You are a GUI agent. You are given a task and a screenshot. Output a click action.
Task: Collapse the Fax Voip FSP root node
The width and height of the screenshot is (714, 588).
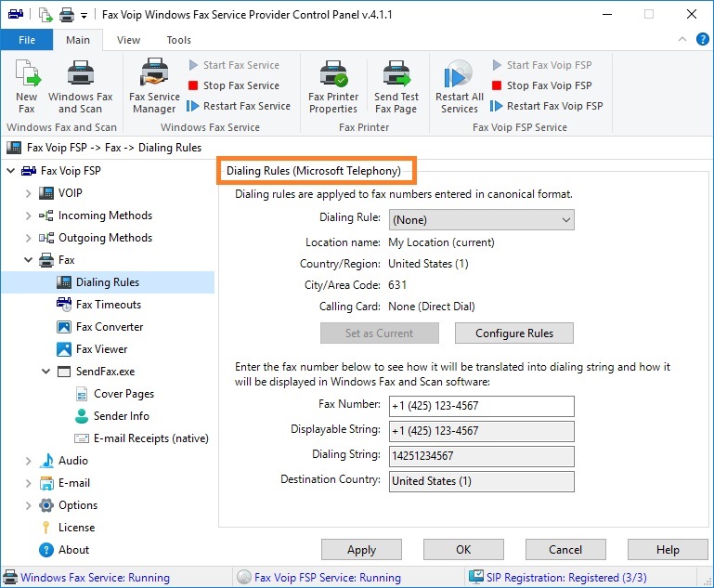[11, 171]
